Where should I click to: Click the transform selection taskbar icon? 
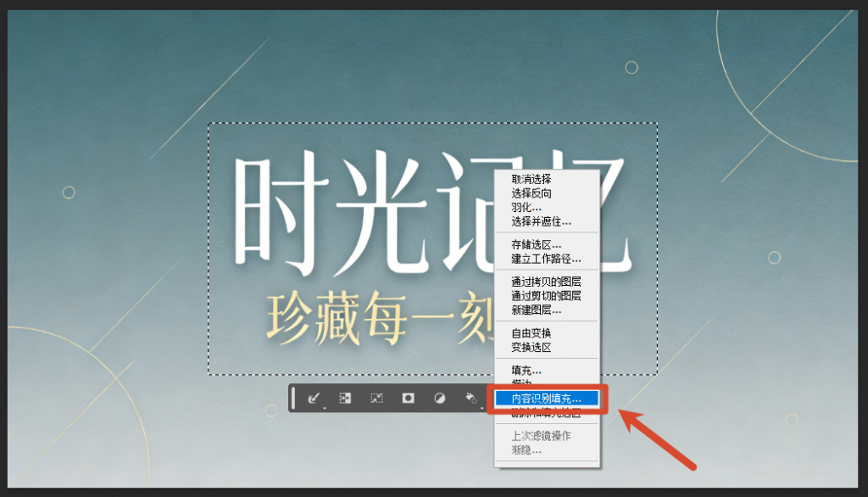376,399
